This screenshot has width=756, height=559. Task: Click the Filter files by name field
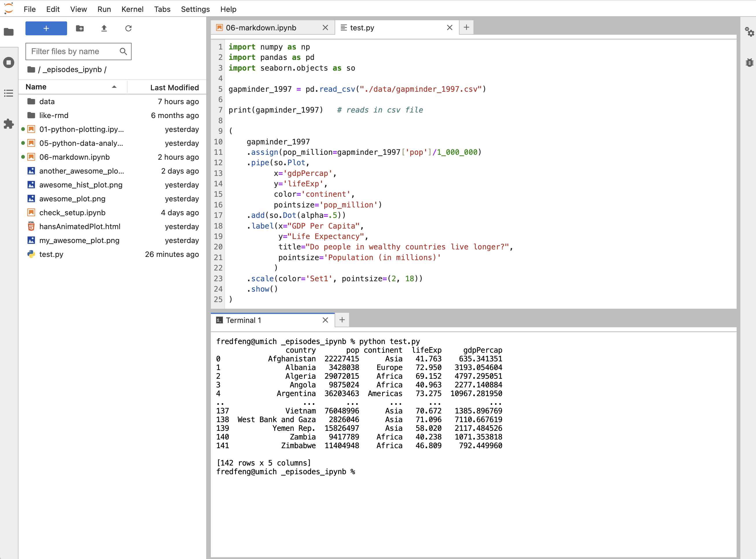click(78, 52)
